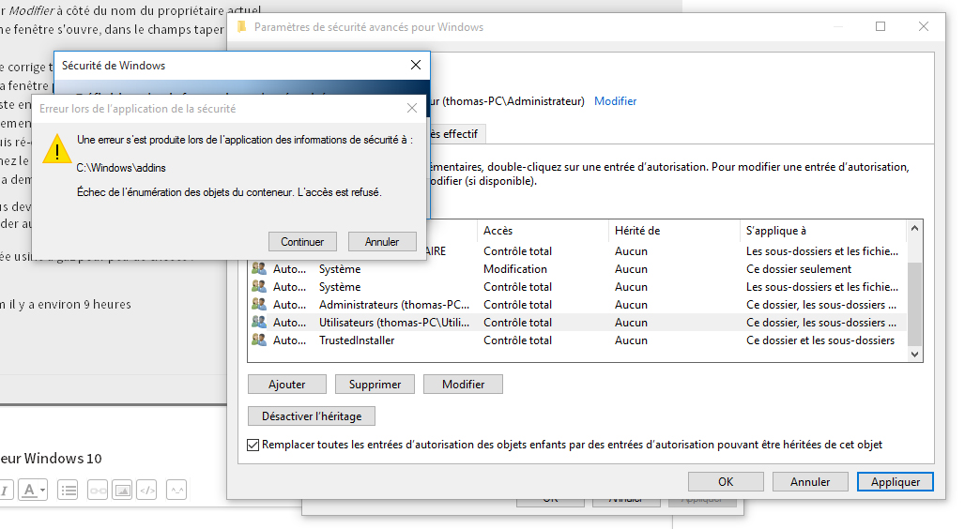Click the Système entry with Modification access
Viewport: 980px width, 529px height.
(x=577, y=269)
